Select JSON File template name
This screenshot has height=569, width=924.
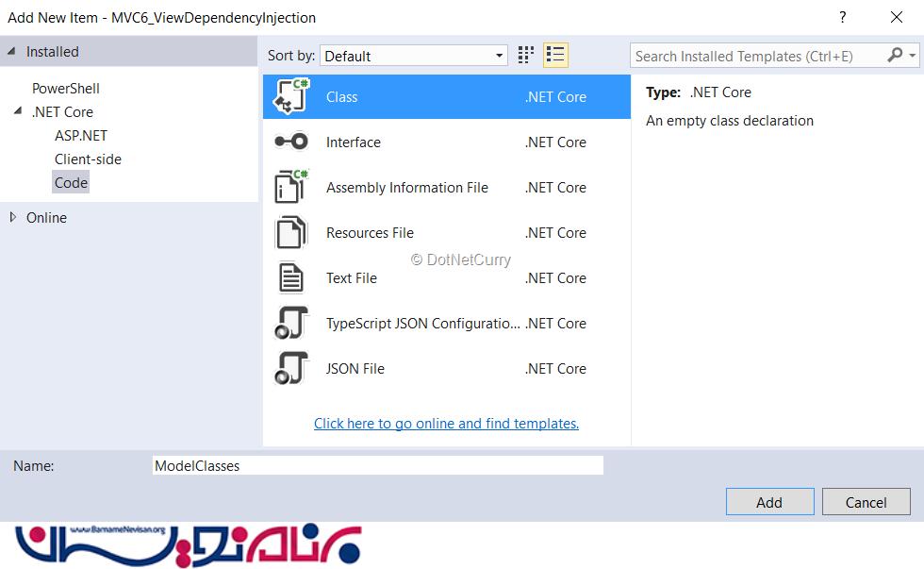pos(355,369)
